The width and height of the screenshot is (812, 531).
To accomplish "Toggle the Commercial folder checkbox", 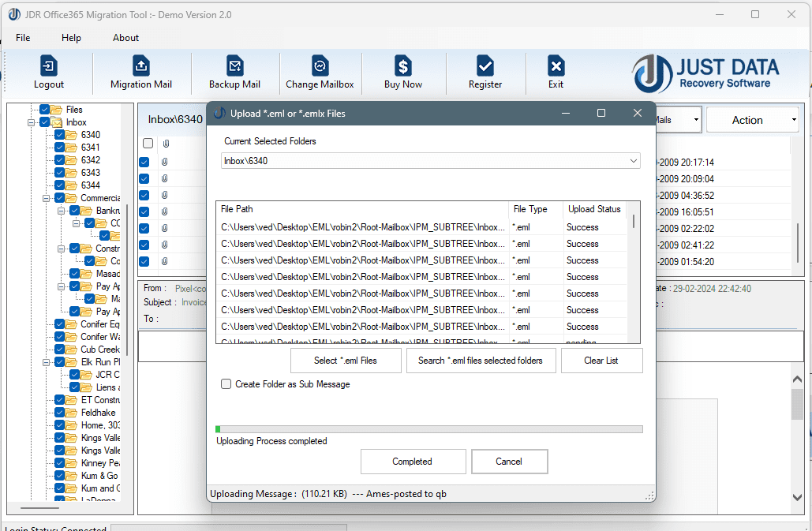I will coord(59,197).
